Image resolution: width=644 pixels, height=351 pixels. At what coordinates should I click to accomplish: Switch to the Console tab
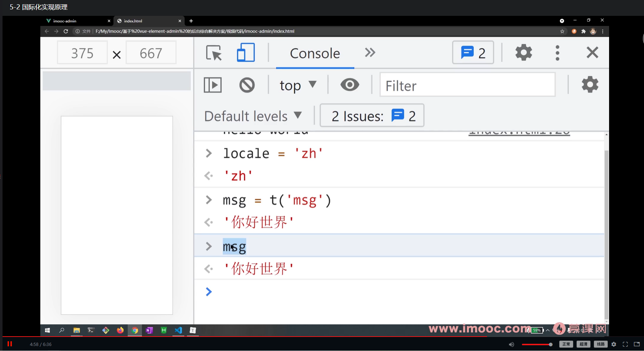click(x=315, y=53)
